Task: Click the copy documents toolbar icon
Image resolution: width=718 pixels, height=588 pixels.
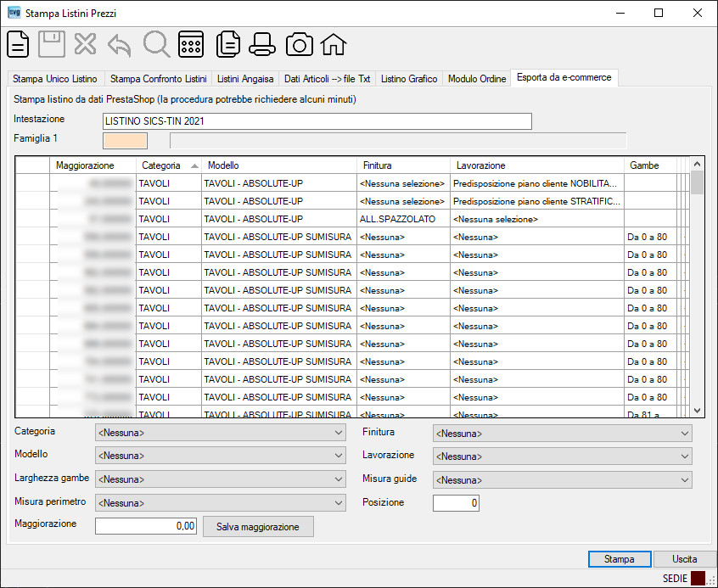Action: 228,44
